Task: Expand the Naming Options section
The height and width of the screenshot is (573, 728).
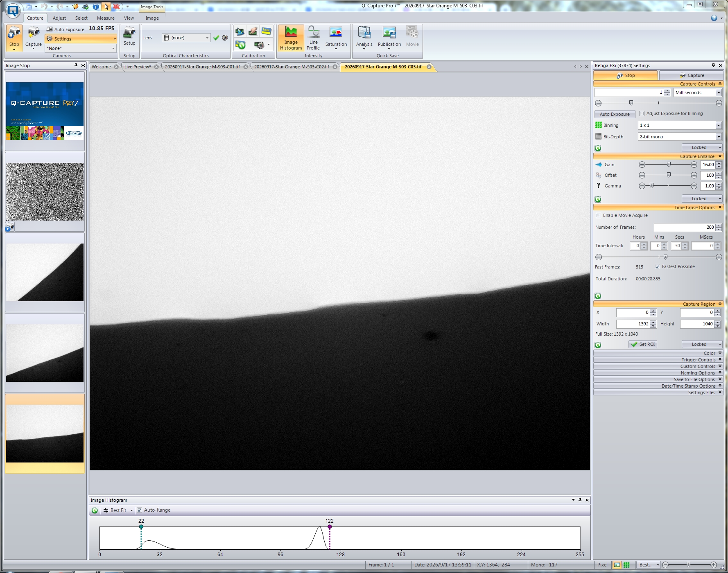Action: (658, 373)
